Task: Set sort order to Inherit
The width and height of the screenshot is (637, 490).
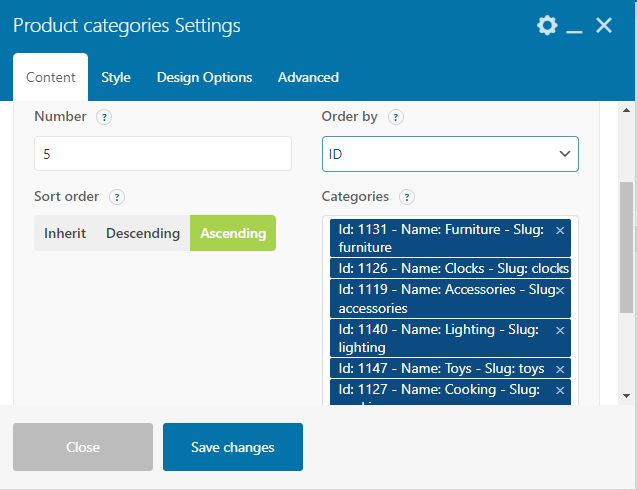Action: click(x=65, y=233)
